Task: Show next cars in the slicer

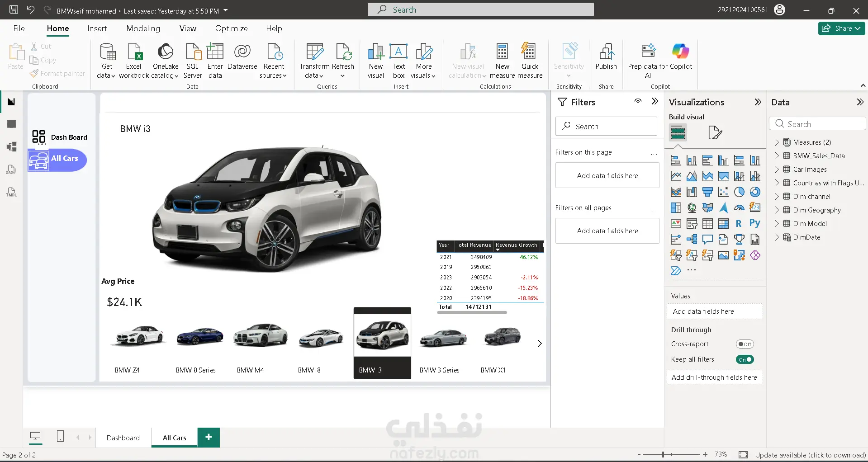Action: (540, 344)
